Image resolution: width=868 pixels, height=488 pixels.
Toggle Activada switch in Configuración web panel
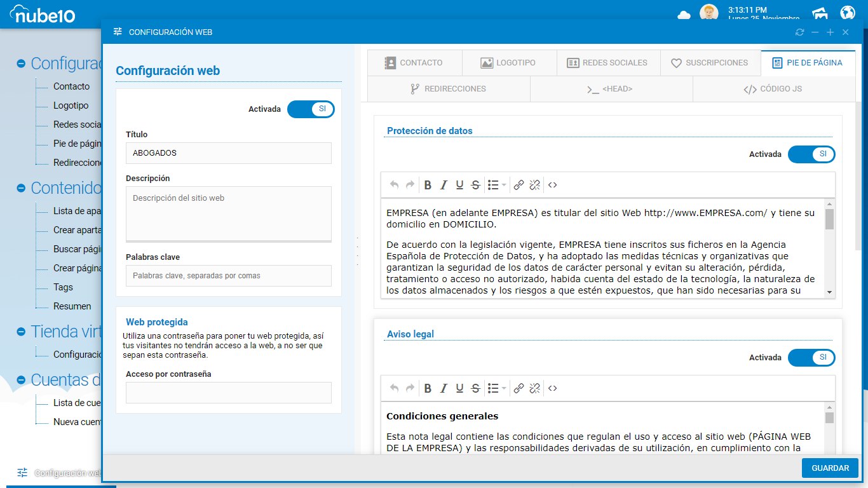(311, 109)
